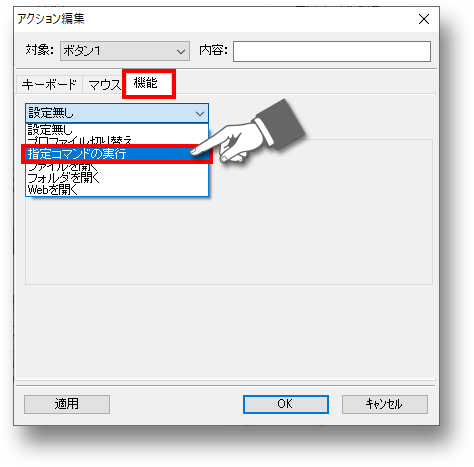
Task: Click the キャンセル button
Action: pos(385,404)
